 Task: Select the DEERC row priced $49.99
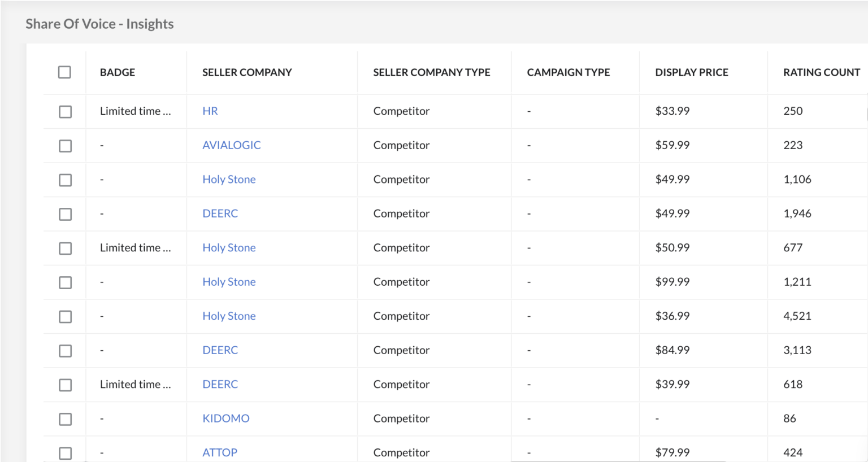[64, 214]
